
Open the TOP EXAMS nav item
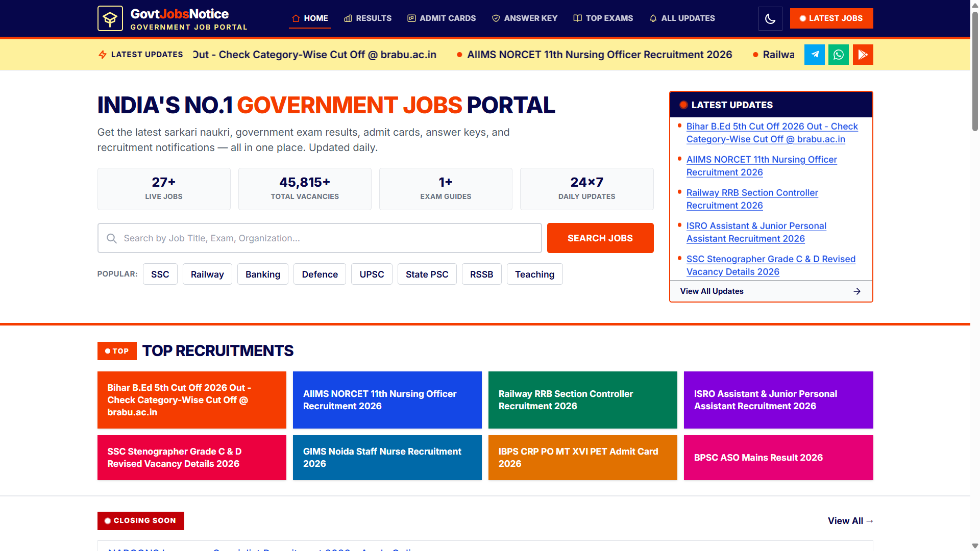pyautogui.click(x=603, y=18)
